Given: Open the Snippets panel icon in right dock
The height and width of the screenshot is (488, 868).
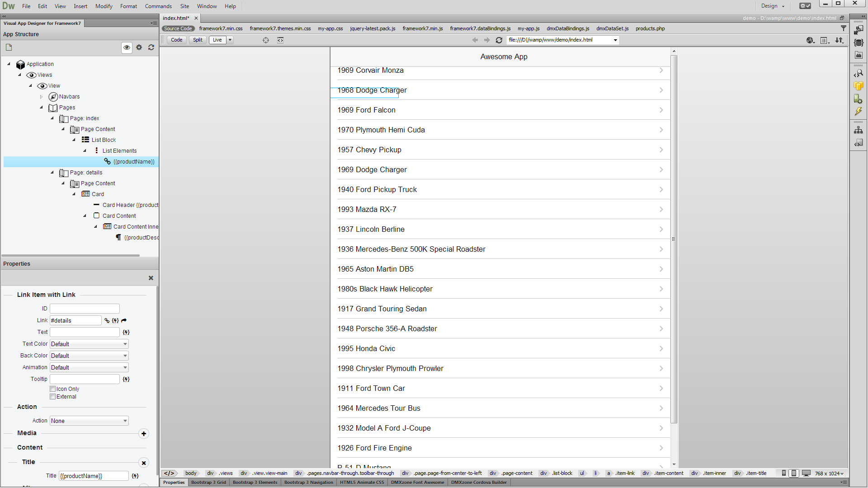Looking at the screenshot, I should (859, 143).
